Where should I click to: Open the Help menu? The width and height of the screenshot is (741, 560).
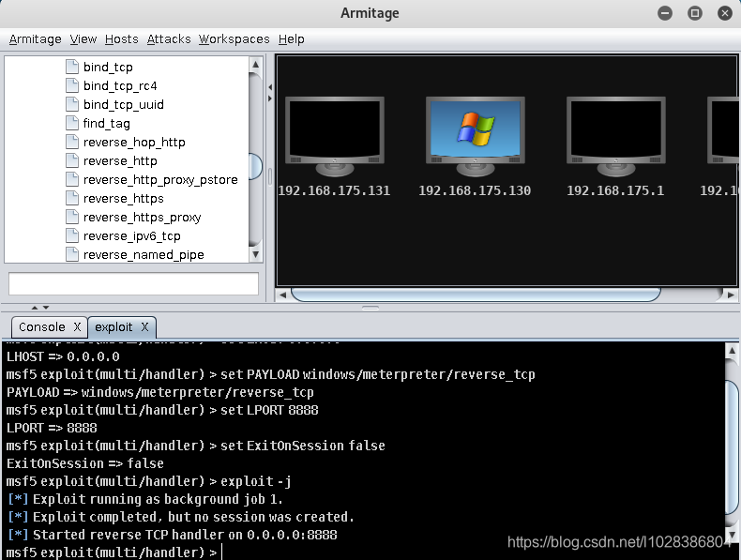(x=291, y=39)
